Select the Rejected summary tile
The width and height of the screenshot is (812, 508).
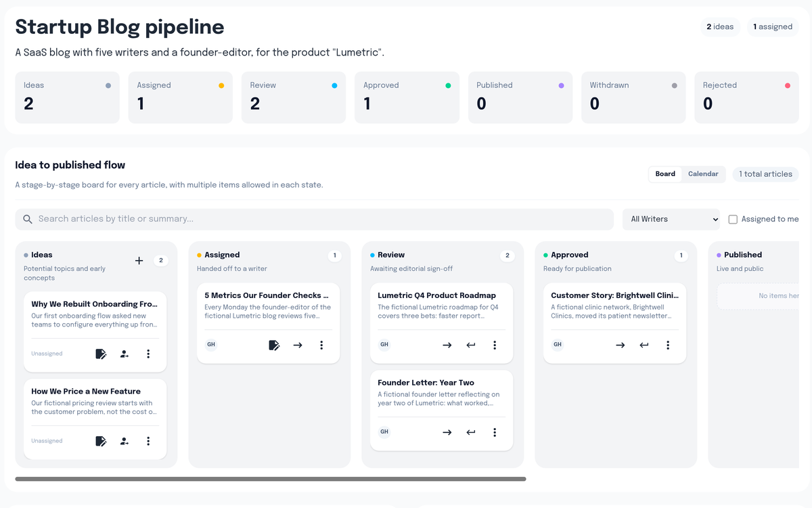pyautogui.click(x=746, y=98)
